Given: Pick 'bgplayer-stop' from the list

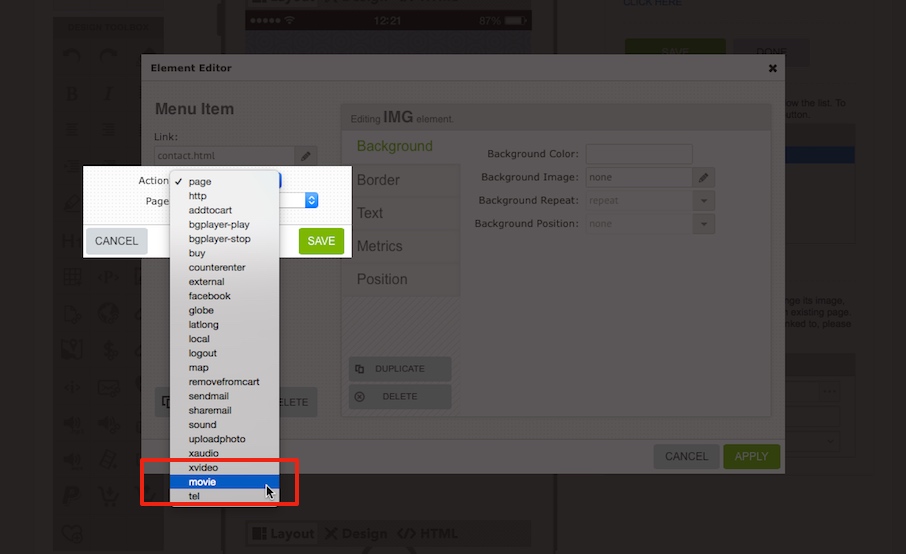Looking at the screenshot, I should [224, 239].
